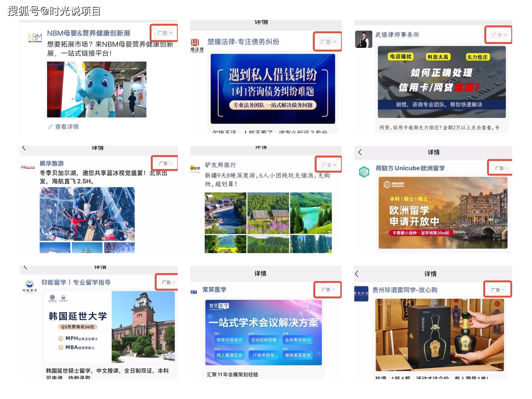Open the 欧洲留学申请开放中 banner

(443, 212)
